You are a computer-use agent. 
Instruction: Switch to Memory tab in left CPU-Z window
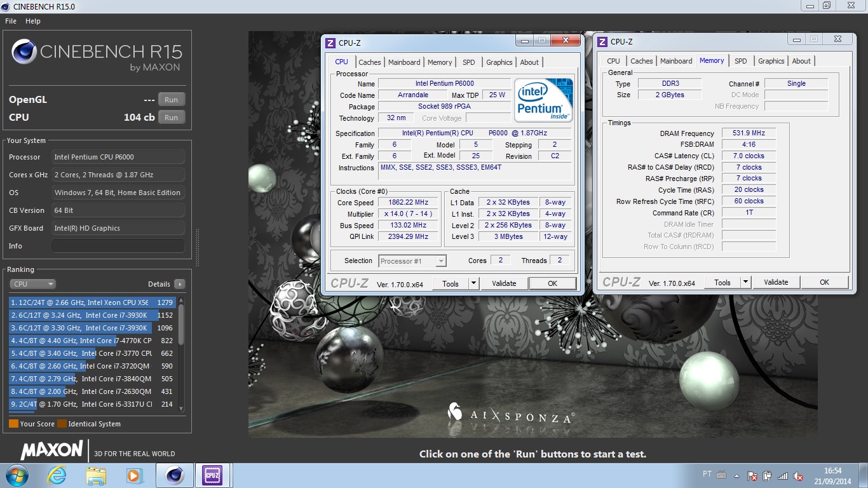(440, 62)
